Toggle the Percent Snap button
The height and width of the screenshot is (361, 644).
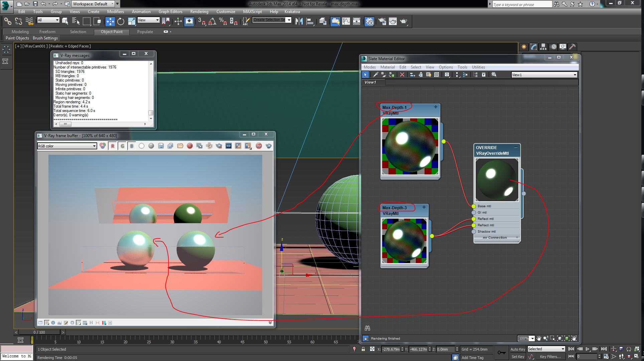(223, 21)
